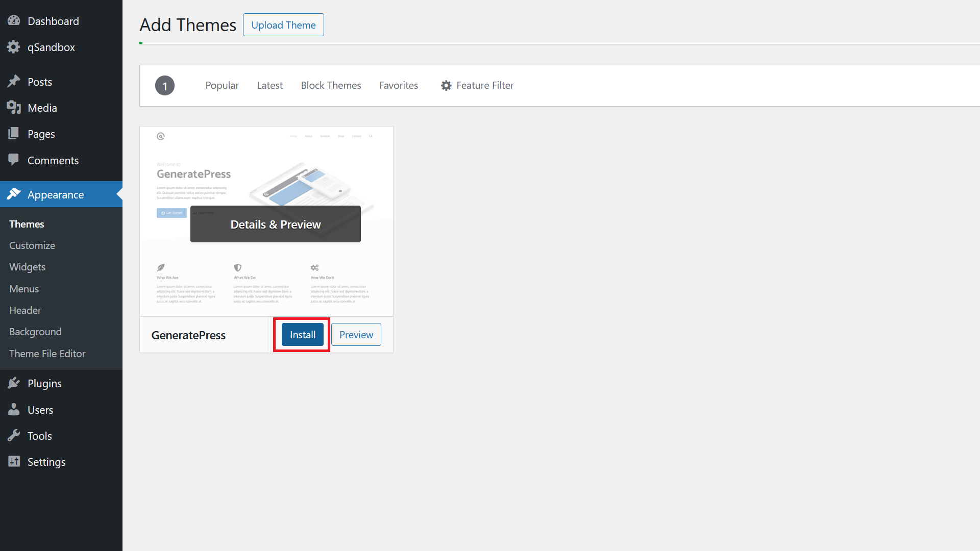Screen dimensions: 980x551
Task: Click the Tools wrench icon
Action: pos(14,435)
